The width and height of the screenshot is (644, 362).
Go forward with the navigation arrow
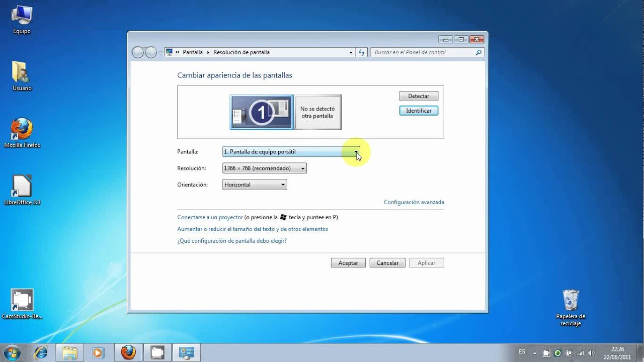pos(151,52)
